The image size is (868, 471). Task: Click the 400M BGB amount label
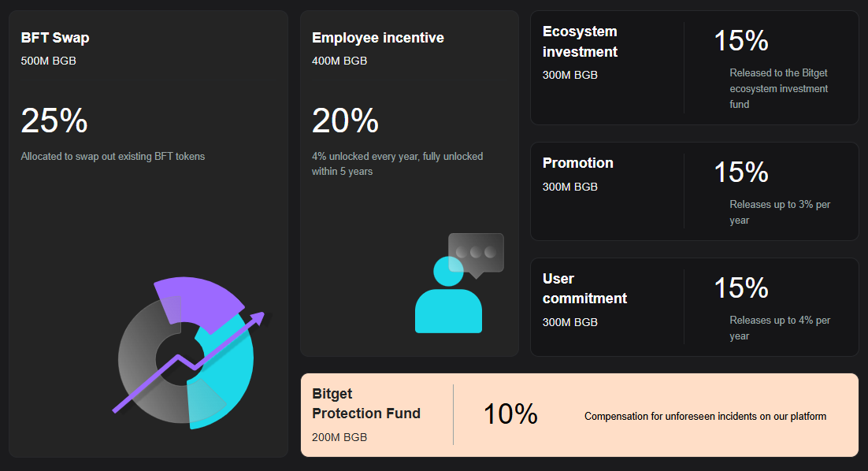339,61
